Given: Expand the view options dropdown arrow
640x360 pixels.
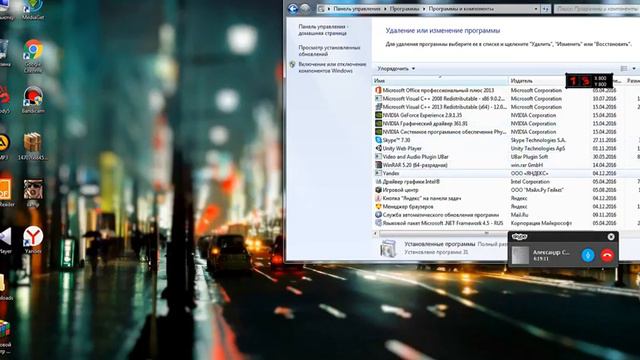Looking at the screenshot, I should click(x=634, y=69).
